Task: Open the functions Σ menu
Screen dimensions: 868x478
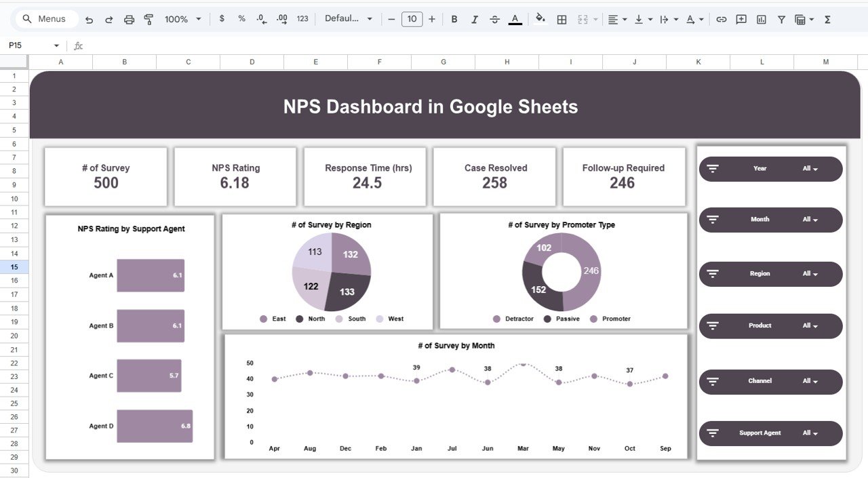Action: point(827,19)
